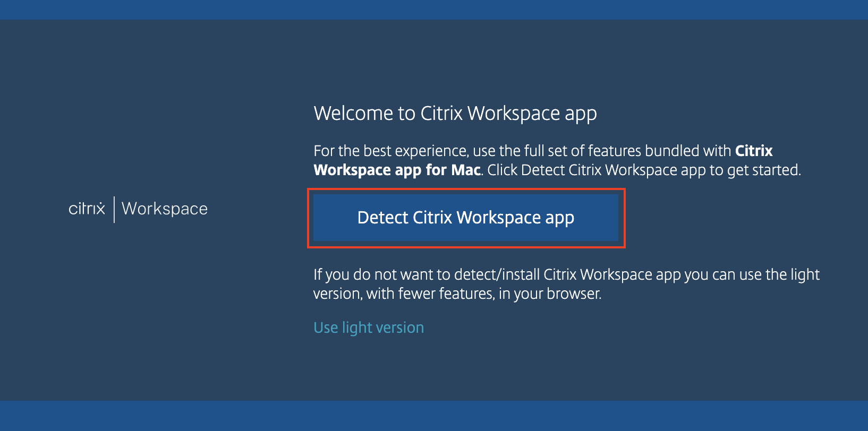868x431 pixels.
Task: Click the bold word 'Mac' in the description
Action: tap(465, 170)
